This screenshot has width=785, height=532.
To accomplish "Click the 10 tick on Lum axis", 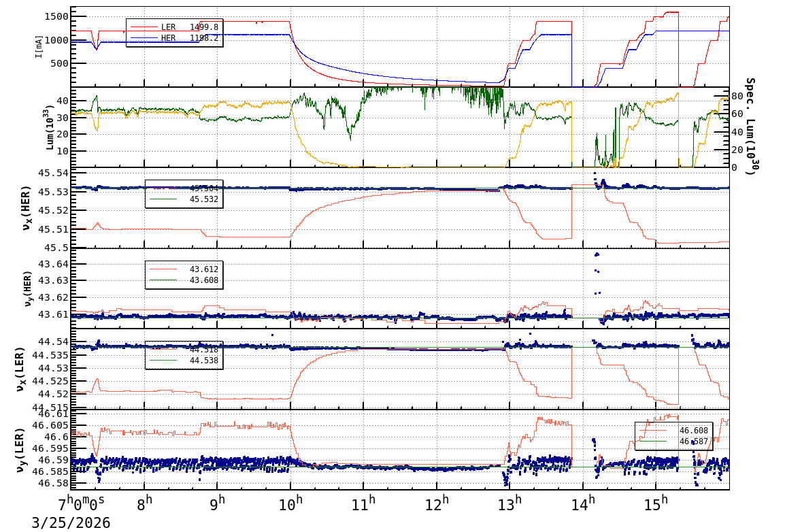I will (x=63, y=150).
